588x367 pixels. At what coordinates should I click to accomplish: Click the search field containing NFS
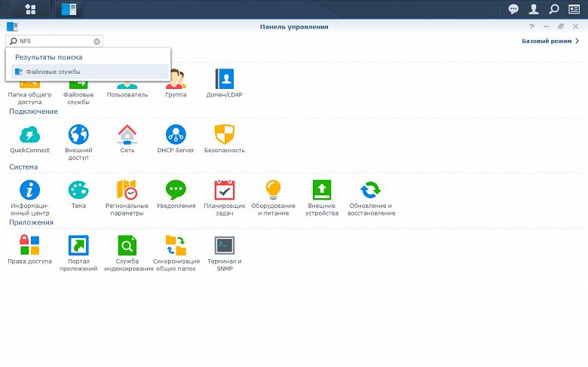tap(54, 41)
